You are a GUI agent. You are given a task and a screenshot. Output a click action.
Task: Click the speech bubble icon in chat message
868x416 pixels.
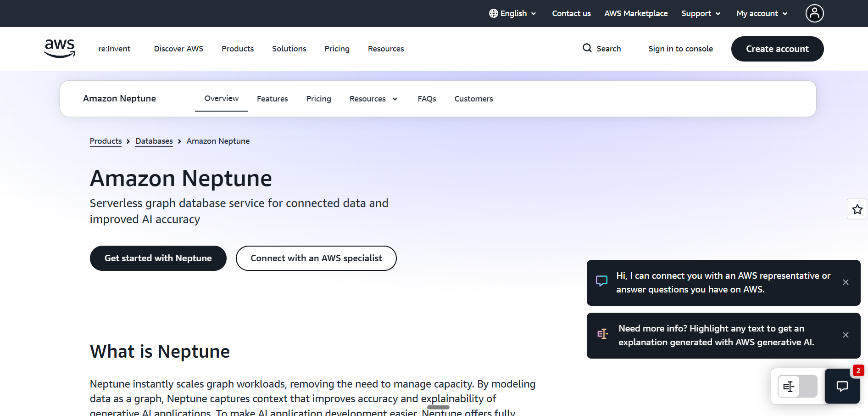601,281
